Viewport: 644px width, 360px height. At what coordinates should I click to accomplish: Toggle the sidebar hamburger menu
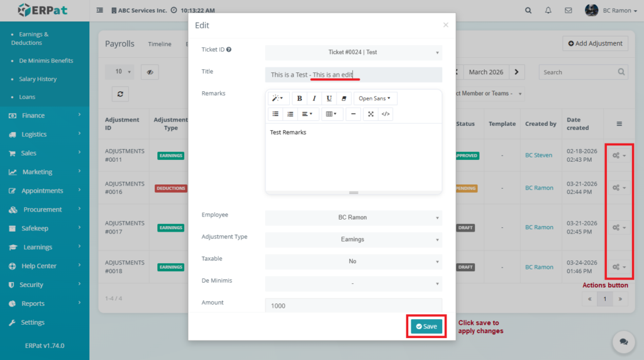(100, 11)
